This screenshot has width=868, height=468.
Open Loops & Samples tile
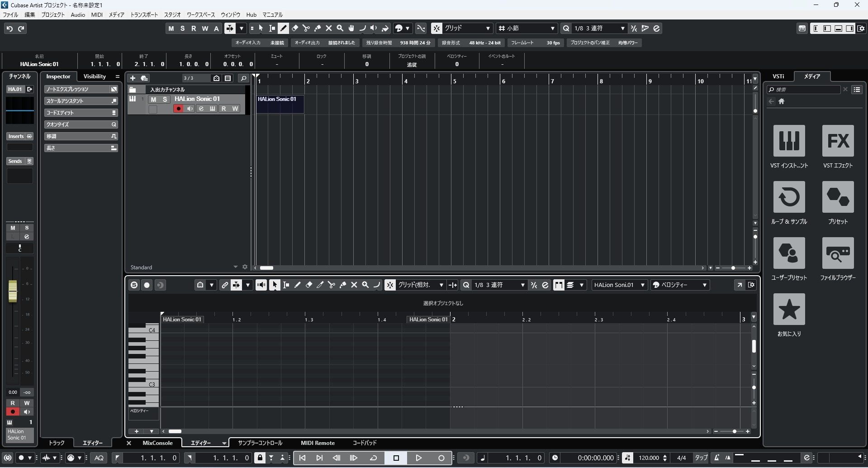[789, 197]
